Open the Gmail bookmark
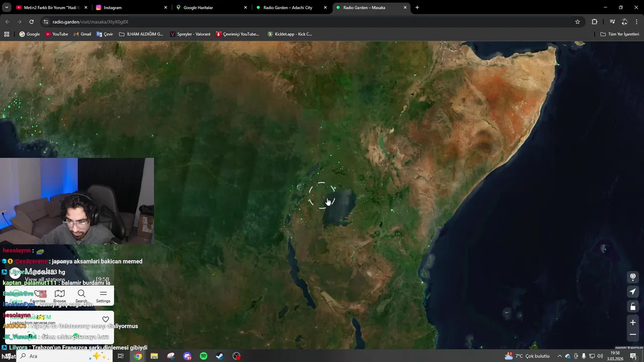This screenshot has width=644, height=362. coord(82,34)
